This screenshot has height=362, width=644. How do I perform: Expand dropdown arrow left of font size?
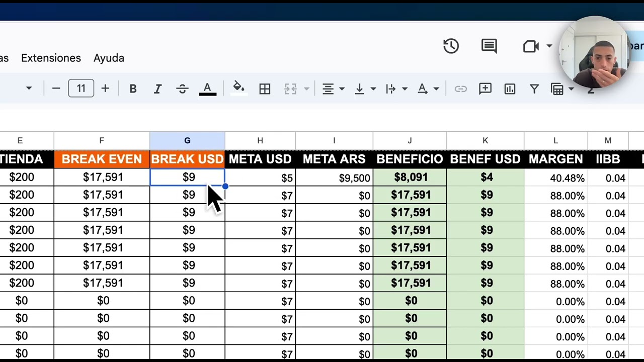[29, 89]
